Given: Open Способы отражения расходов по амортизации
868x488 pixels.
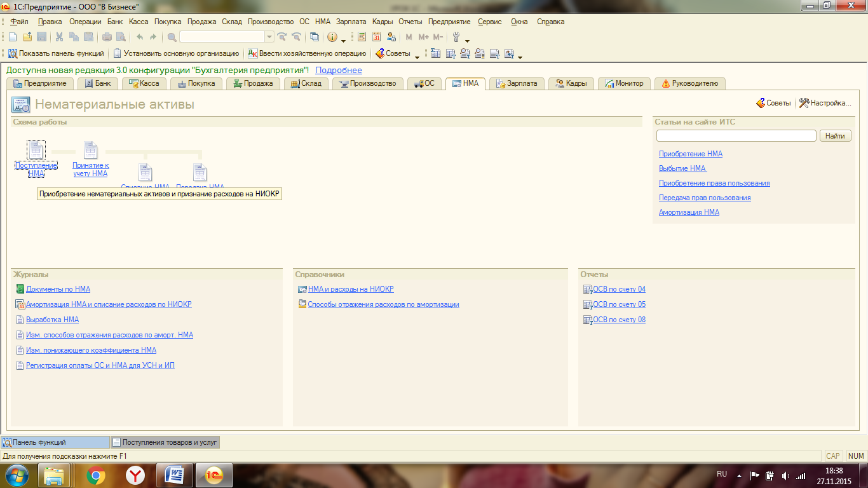Looking at the screenshot, I should 383,304.
